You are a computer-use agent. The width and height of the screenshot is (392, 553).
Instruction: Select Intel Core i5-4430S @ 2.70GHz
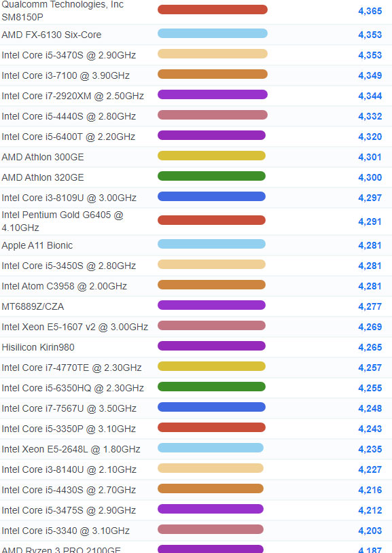69,490
